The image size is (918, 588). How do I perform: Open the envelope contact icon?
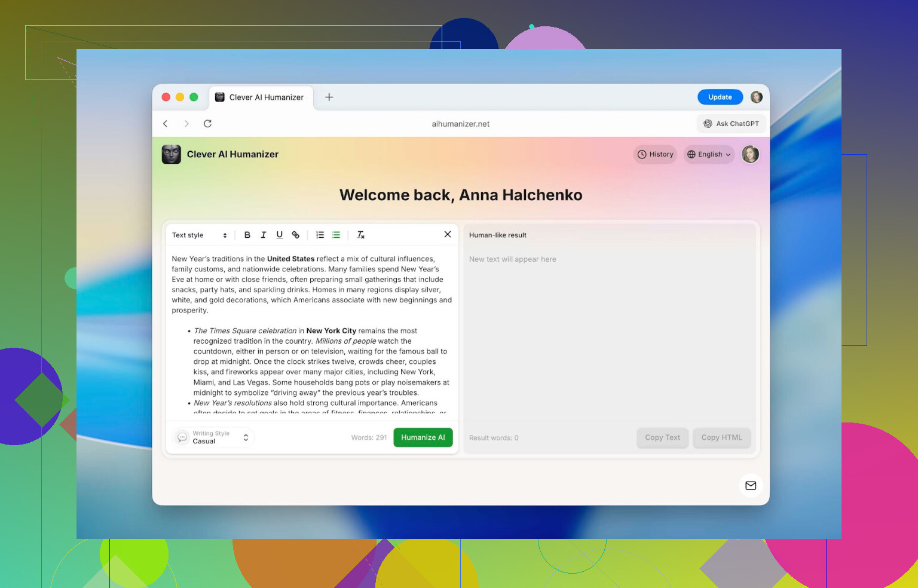[x=751, y=485]
